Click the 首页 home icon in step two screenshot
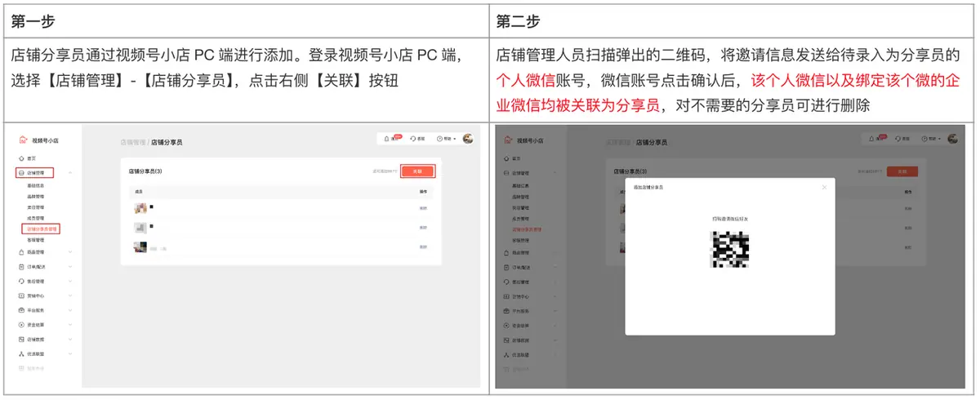This screenshot has width=980, height=400. tap(506, 158)
